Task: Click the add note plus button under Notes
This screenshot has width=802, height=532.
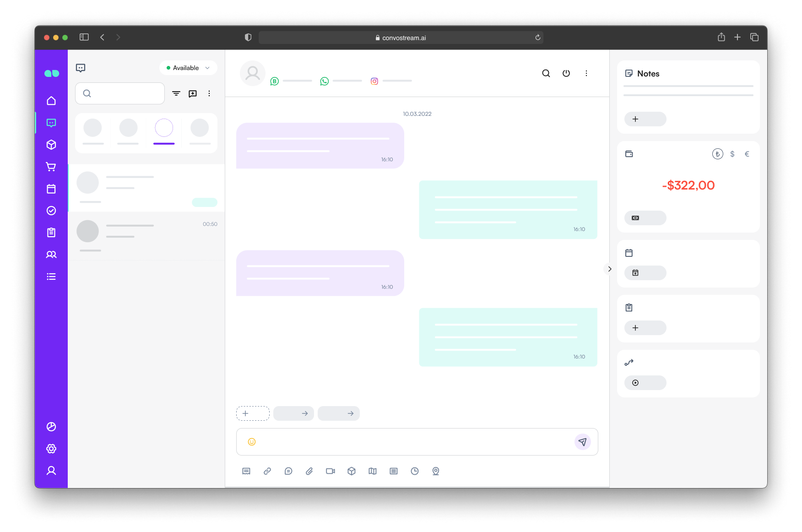Action: [645, 119]
